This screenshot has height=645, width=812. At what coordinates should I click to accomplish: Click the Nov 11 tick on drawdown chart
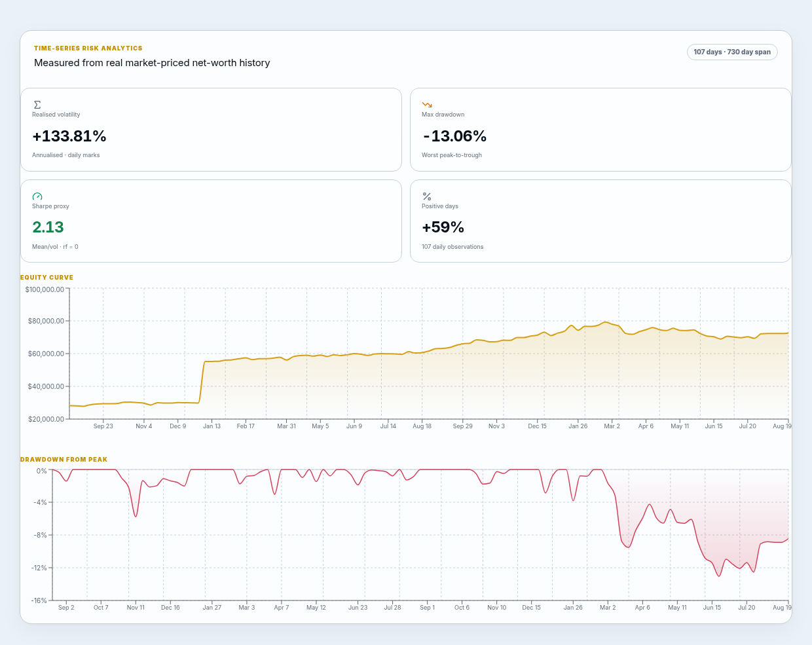(x=136, y=608)
